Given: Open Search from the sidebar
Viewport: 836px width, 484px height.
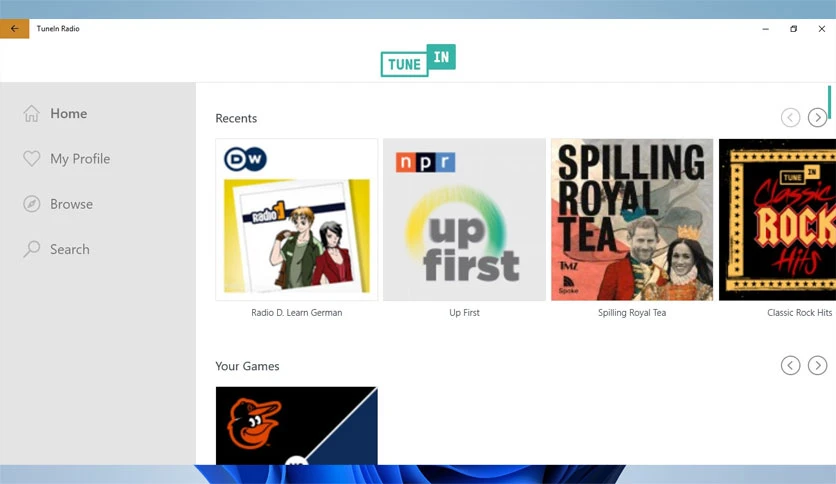Looking at the screenshot, I should (x=70, y=249).
